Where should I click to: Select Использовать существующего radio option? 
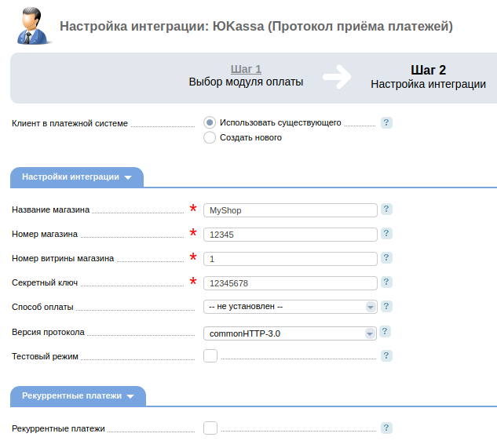210,122
